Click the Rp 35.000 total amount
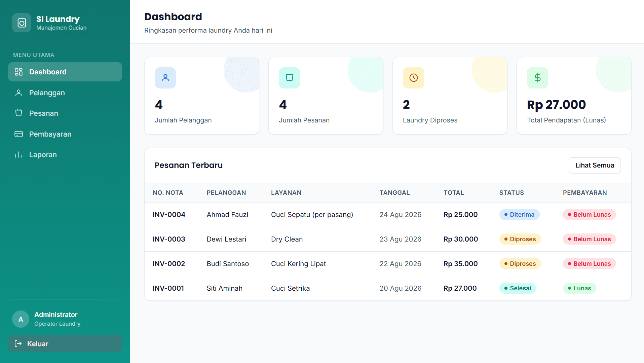The height and width of the screenshot is (363, 644). point(460,264)
